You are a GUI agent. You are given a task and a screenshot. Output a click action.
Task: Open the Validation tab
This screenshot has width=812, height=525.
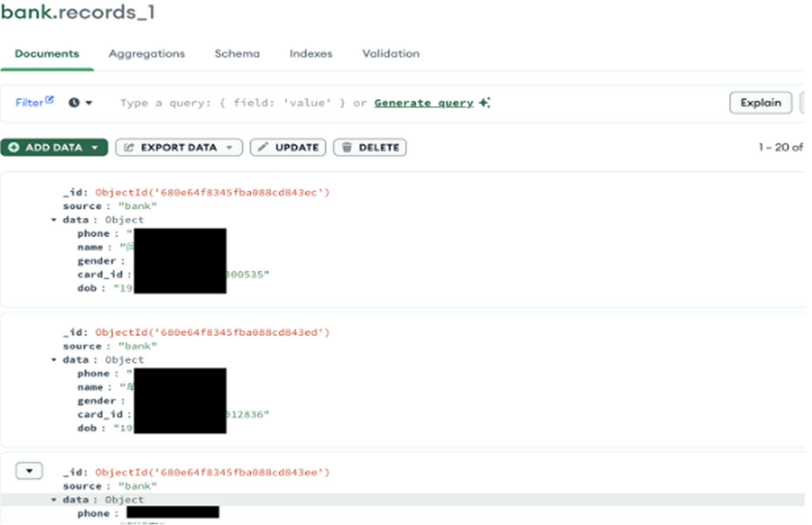coord(391,54)
